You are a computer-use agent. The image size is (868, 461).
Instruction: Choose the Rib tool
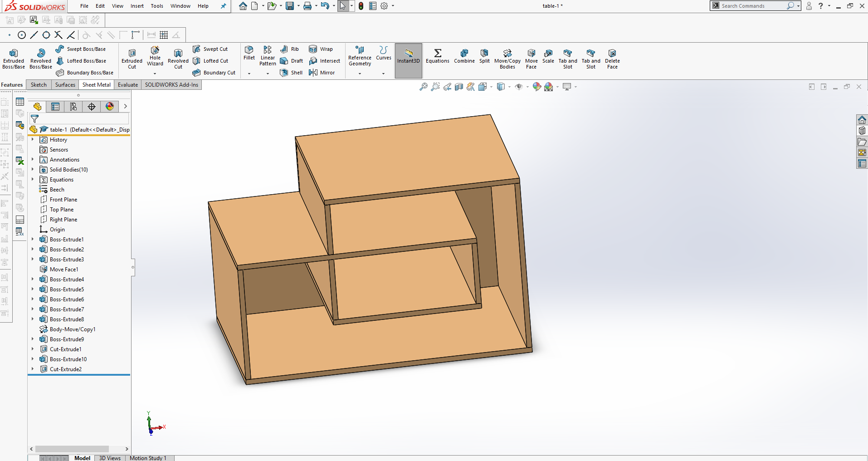click(x=289, y=49)
